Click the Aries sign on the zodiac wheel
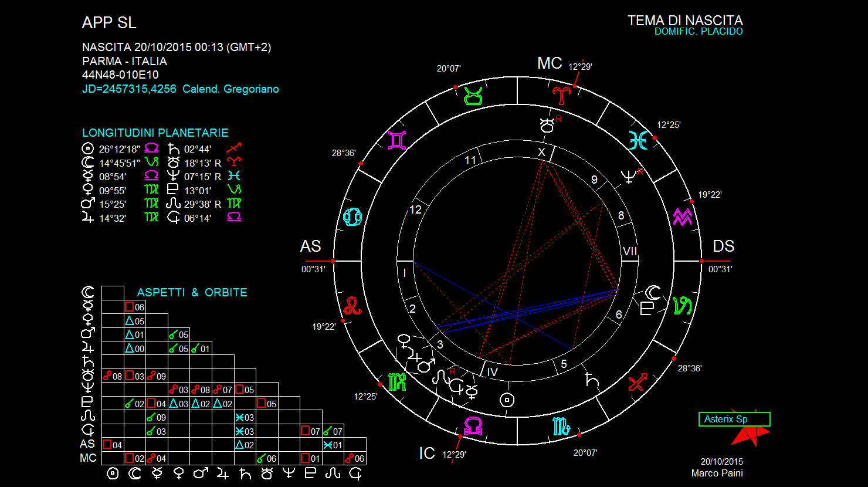This screenshot has height=487, width=868. (x=561, y=95)
